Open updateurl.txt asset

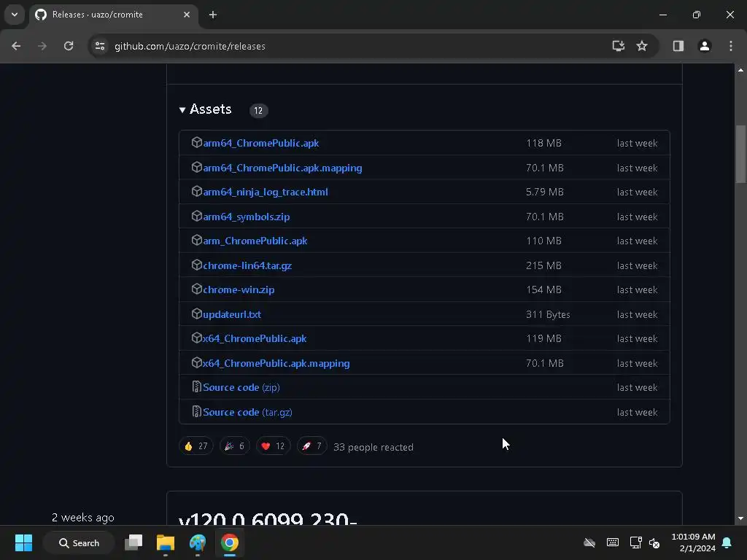[232, 314]
